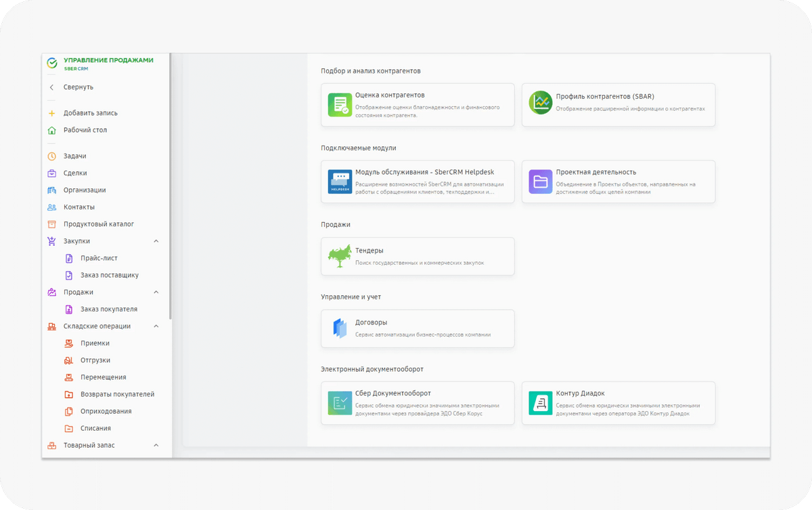This screenshot has width=812, height=510.
Task: Collapse the Складские операции chevron
Action: coord(156,326)
